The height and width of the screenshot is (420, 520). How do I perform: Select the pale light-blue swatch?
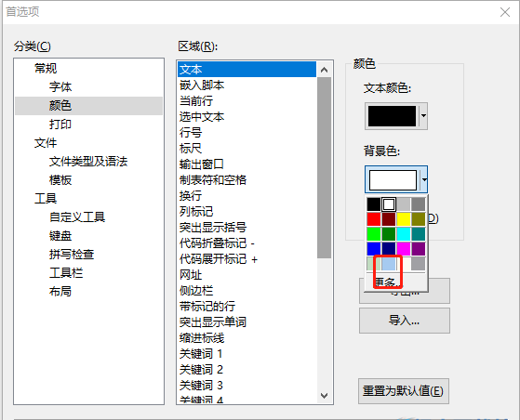coord(388,264)
